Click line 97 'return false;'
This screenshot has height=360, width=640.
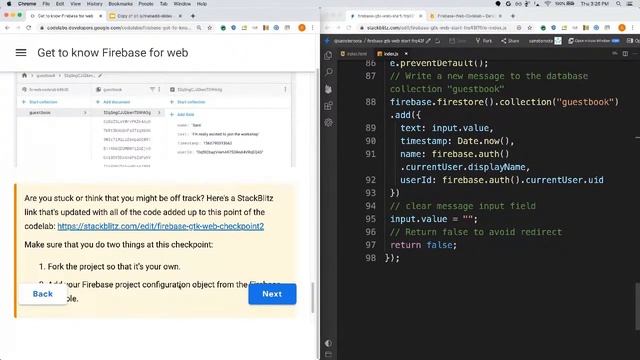(423, 245)
